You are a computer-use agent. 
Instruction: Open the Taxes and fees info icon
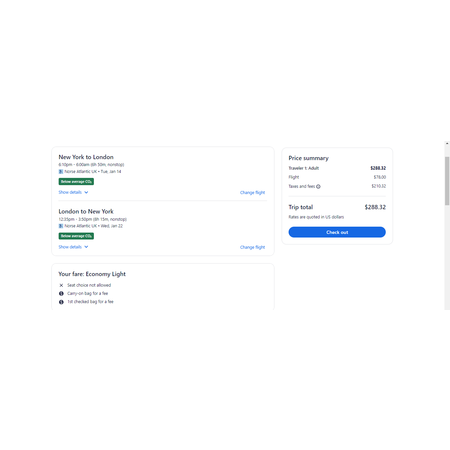(318, 186)
